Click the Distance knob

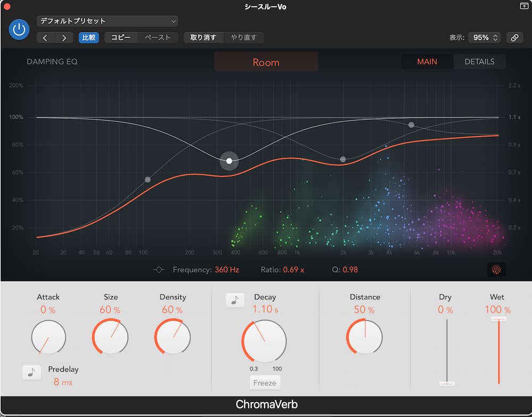pos(365,337)
